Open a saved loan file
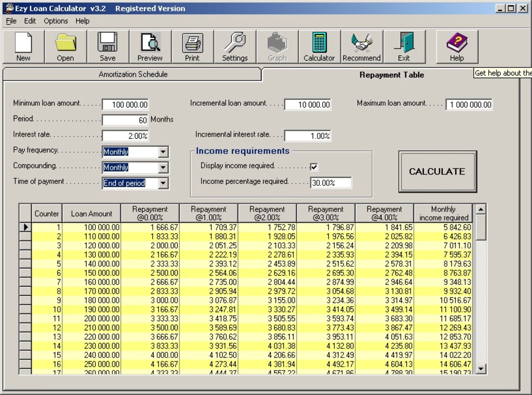Image resolution: width=532 pixels, height=395 pixels. coord(65,46)
